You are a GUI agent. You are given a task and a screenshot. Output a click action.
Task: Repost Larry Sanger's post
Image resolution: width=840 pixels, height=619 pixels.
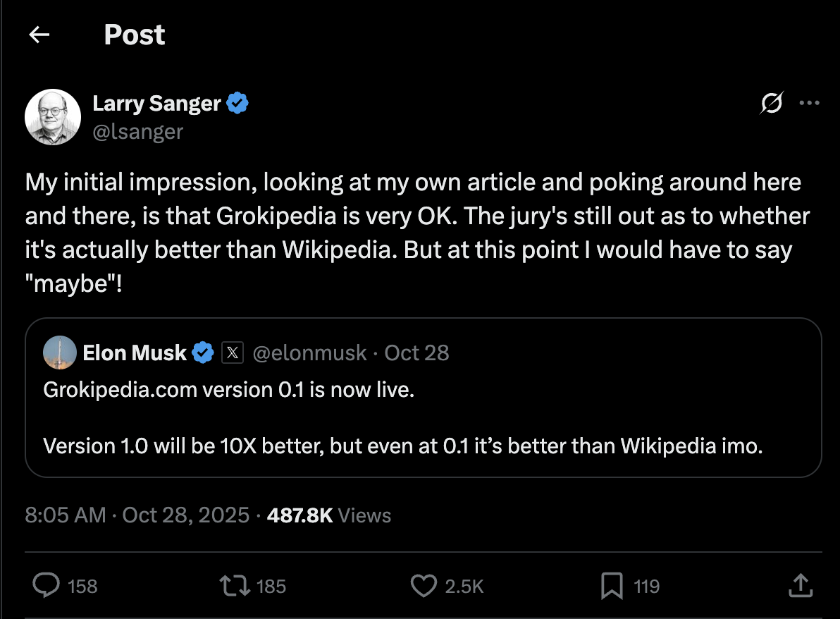tap(237, 586)
